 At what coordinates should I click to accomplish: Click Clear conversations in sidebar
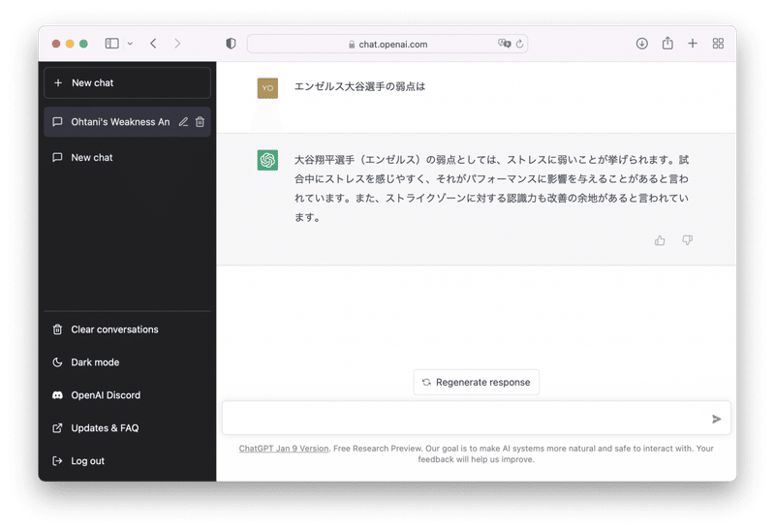click(128, 329)
